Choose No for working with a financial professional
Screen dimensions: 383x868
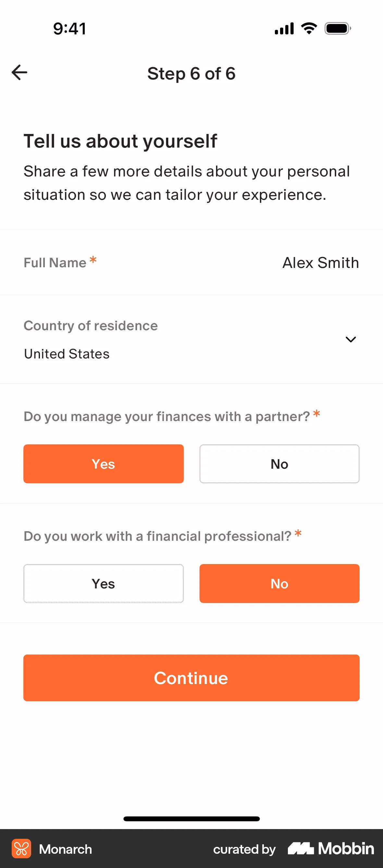[279, 583]
